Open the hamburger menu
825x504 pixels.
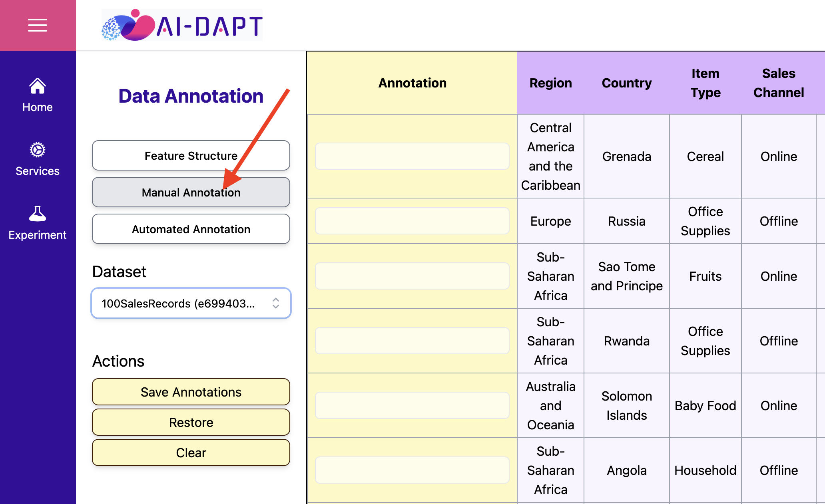pyautogui.click(x=38, y=25)
